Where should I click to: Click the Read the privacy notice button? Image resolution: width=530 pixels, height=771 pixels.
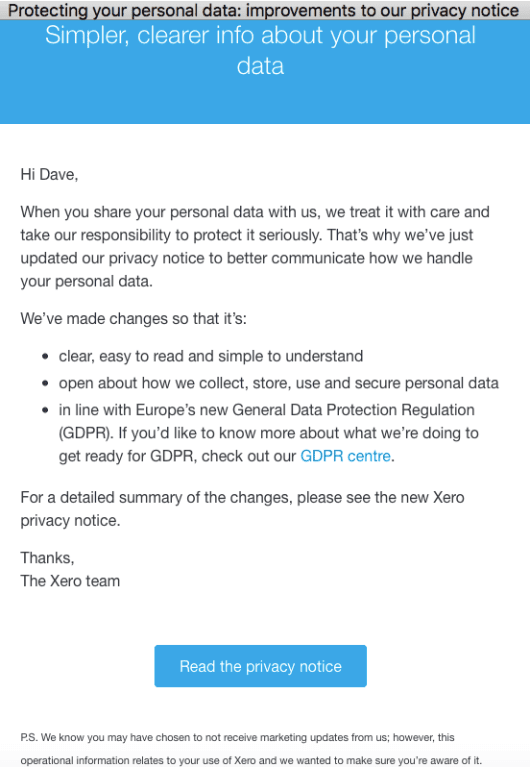coord(260,666)
